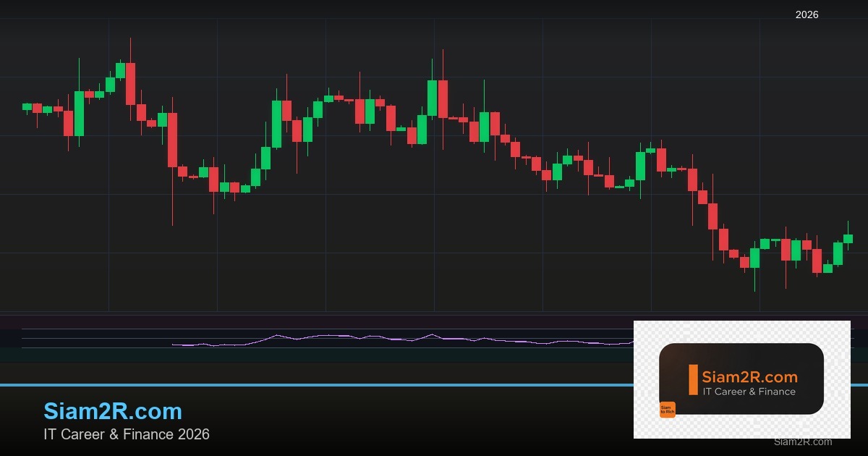Click the small gray Siam2R.com watermark
The width and height of the screenshot is (868, 456).
[x=802, y=442]
